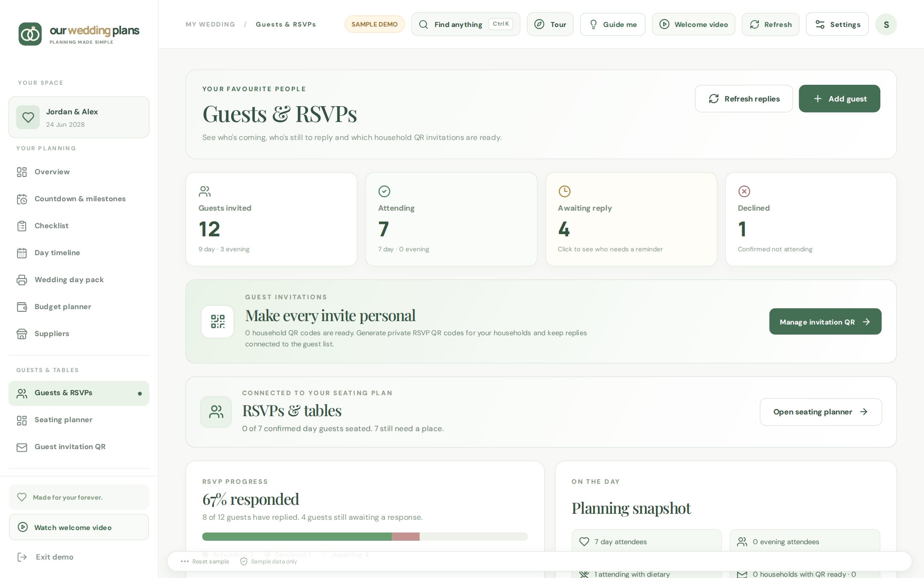Click the Guest invitation QR envelope icon
This screenshot has width=924, height=578.
pos(22,447)
